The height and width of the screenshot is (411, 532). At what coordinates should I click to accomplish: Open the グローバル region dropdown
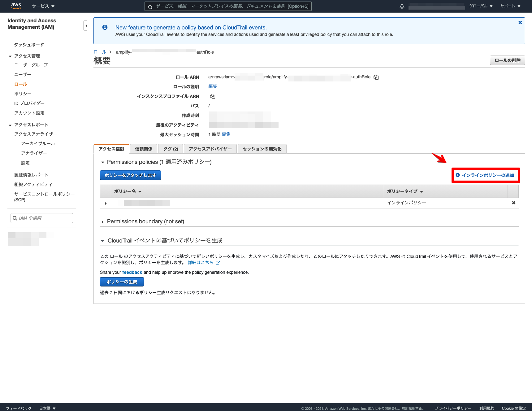pos(481,6)
